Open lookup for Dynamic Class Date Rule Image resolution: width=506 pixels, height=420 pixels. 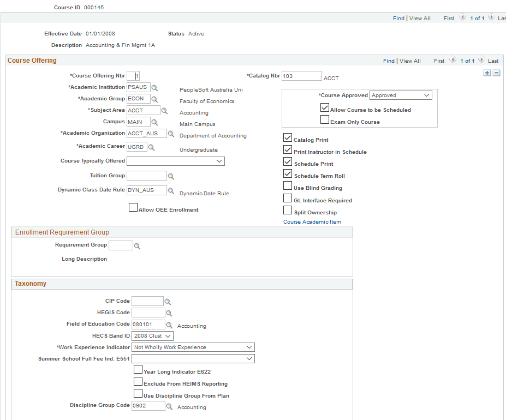point(171,191)
